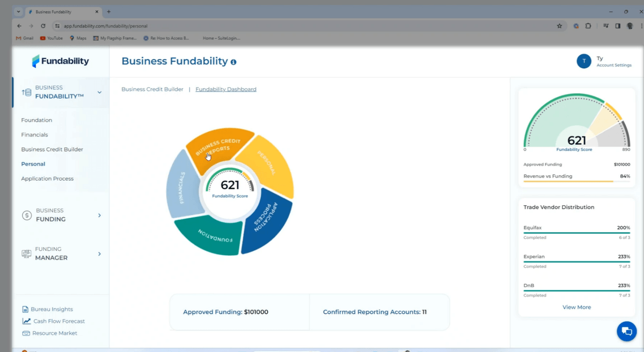Go back in browser history
The width and height of the screenshot is (644, 352).
tap(19, 26)
